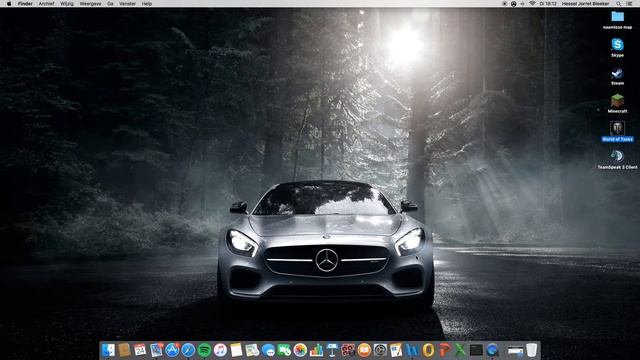The width and height of the screenshot is (640, 360).
Task: Open the Photos app in dock
Action: click(300, 350)
